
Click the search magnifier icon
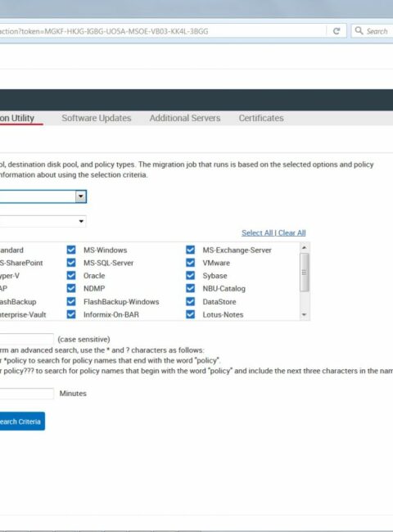359,31
